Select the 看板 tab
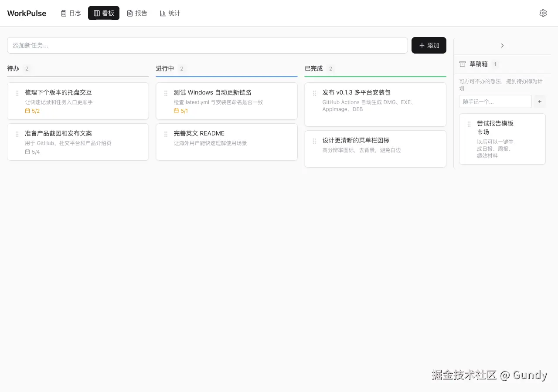This screenshot has height=392, width=558. 104,13
